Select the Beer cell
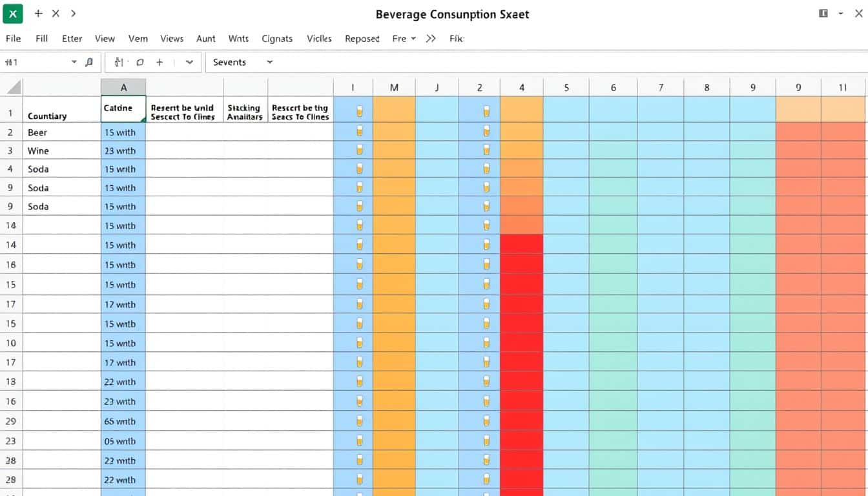This screenshot has height=496, width=868. tap(61, 132)
